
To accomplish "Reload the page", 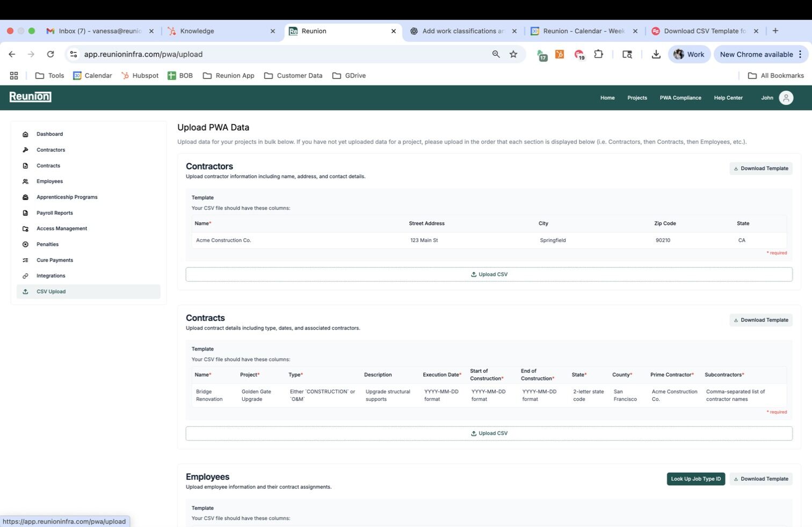I will point(50,54).
